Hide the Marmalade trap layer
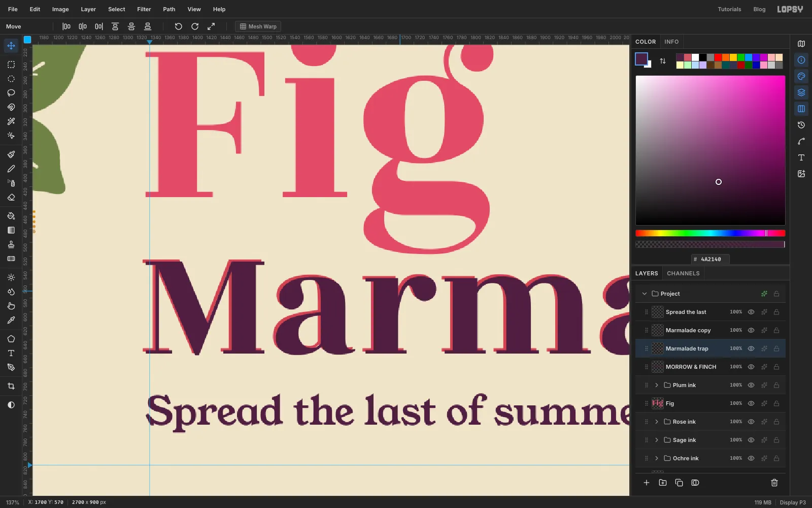This screenshot has width=812, height=508. pyautogui.click(x=751, y=348)
